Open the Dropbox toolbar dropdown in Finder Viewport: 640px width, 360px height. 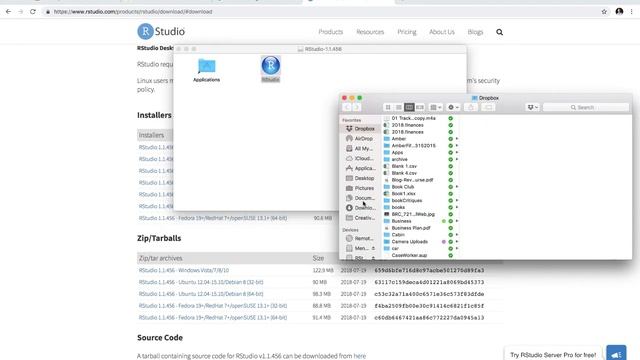point(532,107)
